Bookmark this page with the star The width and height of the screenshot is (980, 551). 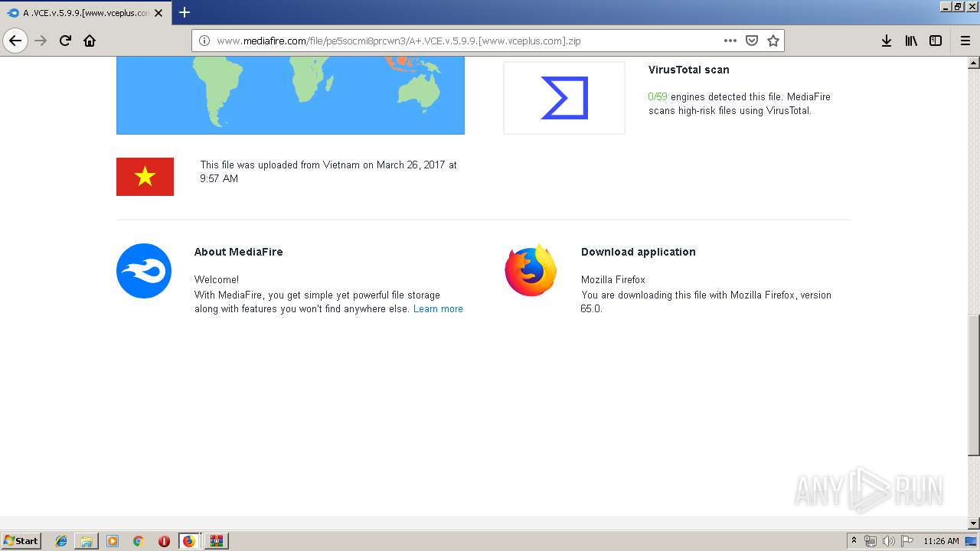point(773,41)
